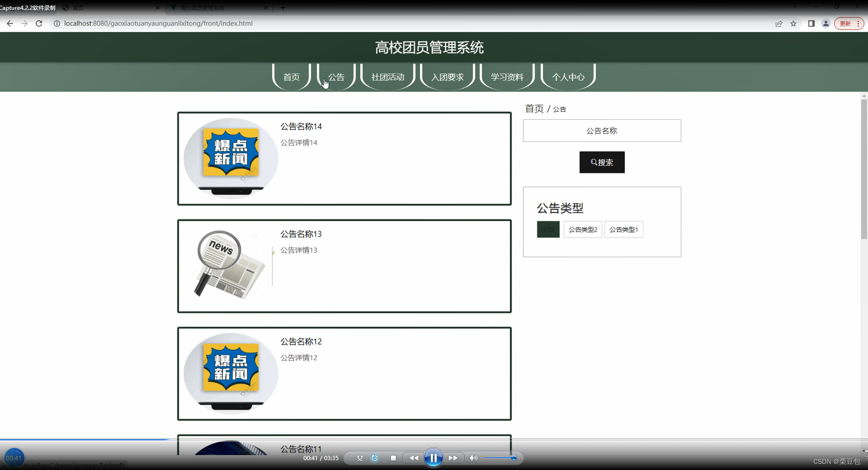Click the site info icon in address bar
Screen dimensions: 868x470
coord(57,23)
